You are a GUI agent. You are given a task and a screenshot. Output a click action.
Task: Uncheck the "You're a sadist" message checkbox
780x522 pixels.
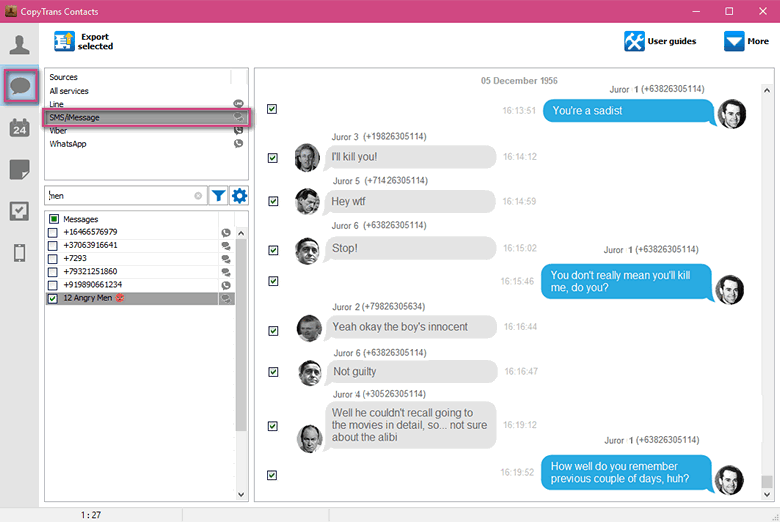pos(272,109)
